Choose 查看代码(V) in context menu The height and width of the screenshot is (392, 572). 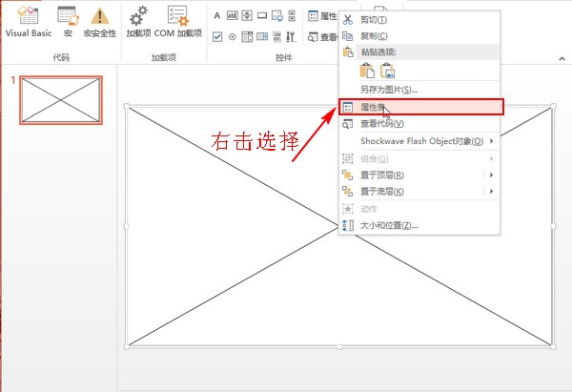tap(419, 124)
